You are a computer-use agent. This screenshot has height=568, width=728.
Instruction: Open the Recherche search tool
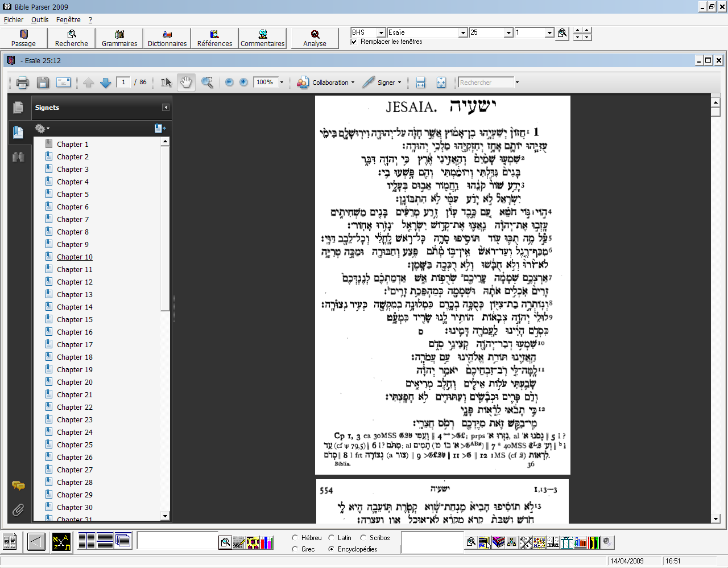click(x=72, y=38)
